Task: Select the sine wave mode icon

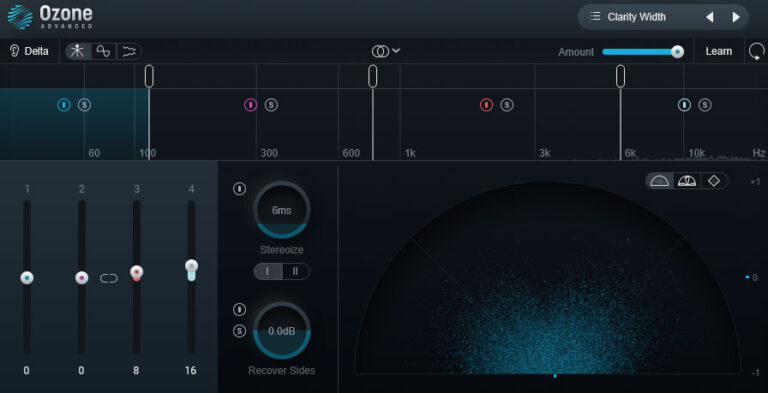Action: [x=103, y=51]
